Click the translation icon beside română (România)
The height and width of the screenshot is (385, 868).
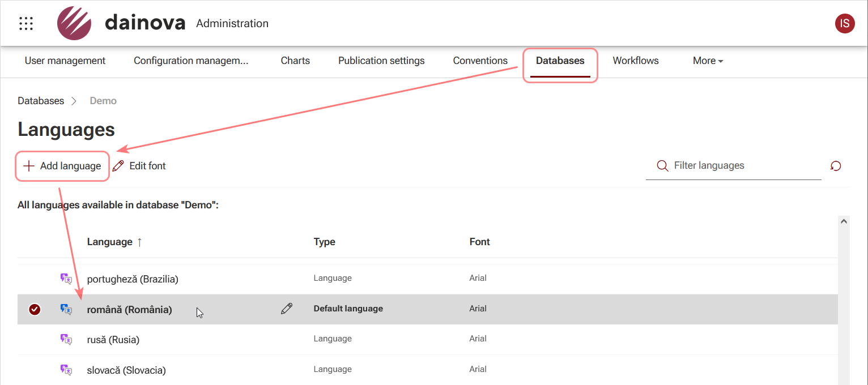click(x=66, y=310)
